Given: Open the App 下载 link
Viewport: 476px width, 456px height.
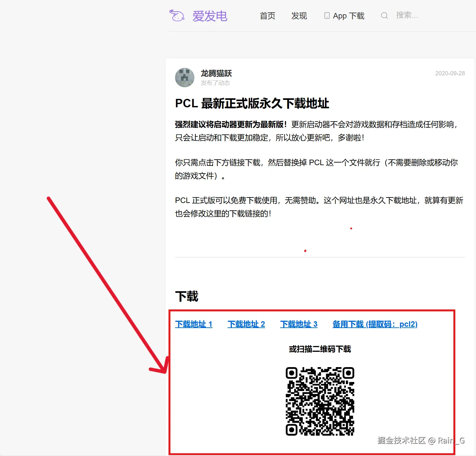Looking at the screenshot, I should click(349, 16).
